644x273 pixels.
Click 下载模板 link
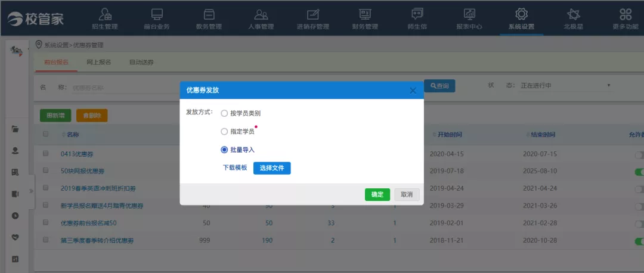235,168
